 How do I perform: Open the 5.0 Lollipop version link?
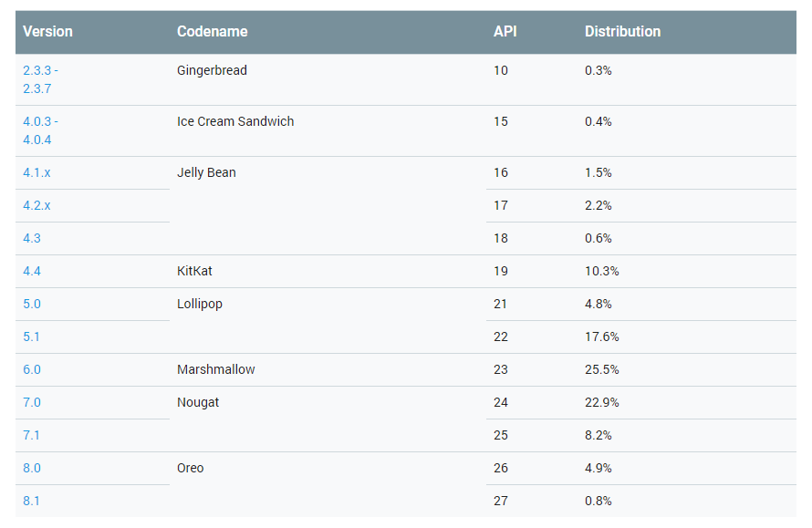click(32, 304)
